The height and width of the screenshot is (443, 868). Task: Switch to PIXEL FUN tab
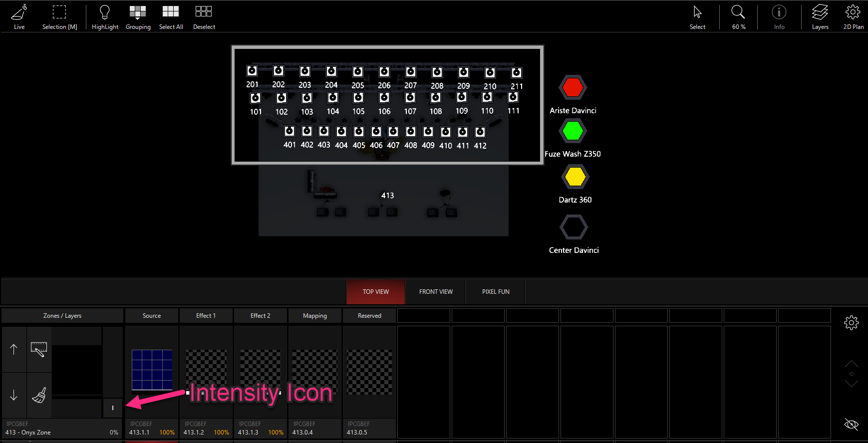click(496, 292)
